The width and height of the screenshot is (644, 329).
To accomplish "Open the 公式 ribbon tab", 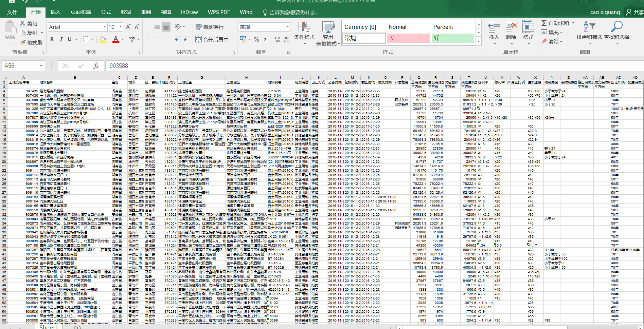I will point(106,12).
